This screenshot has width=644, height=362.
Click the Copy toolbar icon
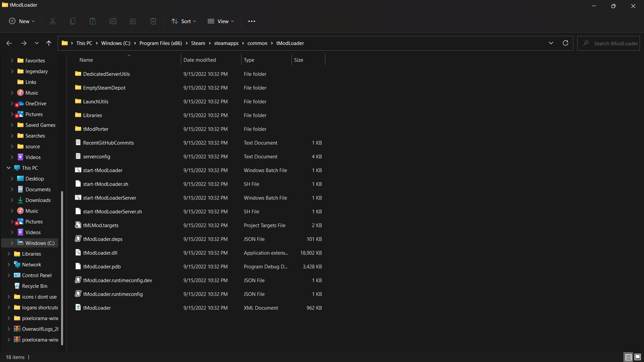coord(73,21)
